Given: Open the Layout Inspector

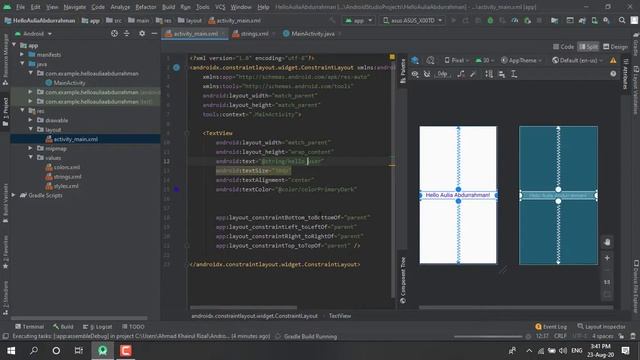Looking at the screenshot, I should pyautogui.click(x=601, y=327).
